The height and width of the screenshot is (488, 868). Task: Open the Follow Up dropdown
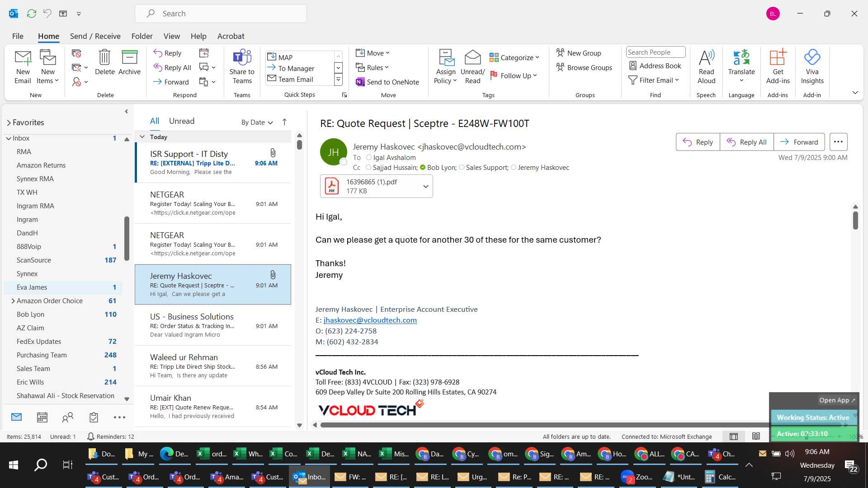(514, 75)
